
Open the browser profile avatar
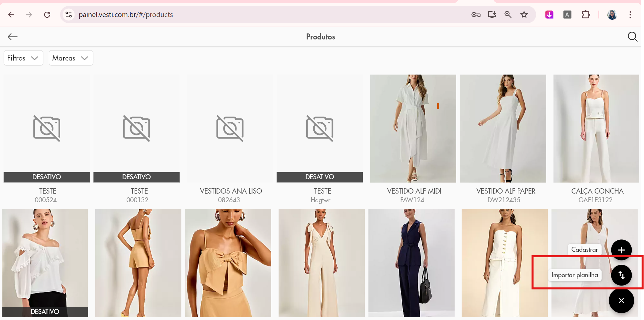click(x=612, y=15)
